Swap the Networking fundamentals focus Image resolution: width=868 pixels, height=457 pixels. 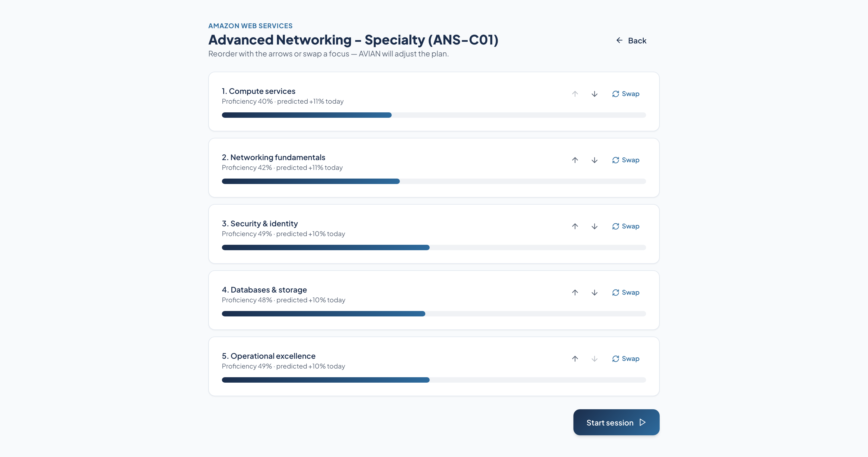click(x=626, y=160)
